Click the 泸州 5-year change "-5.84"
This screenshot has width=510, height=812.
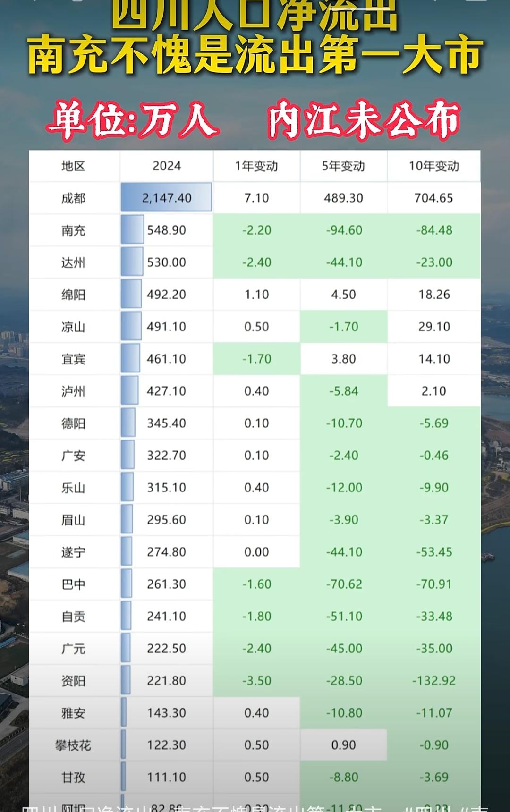(344, 390)
